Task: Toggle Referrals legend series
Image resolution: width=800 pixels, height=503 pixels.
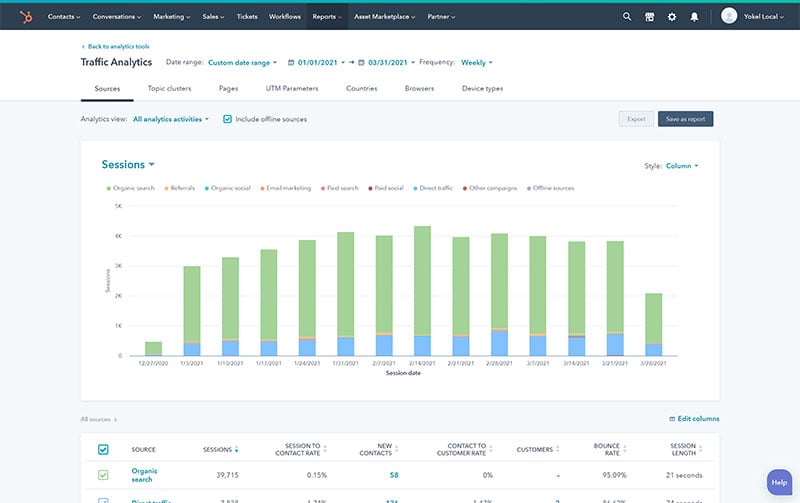Action: (180, 188)
